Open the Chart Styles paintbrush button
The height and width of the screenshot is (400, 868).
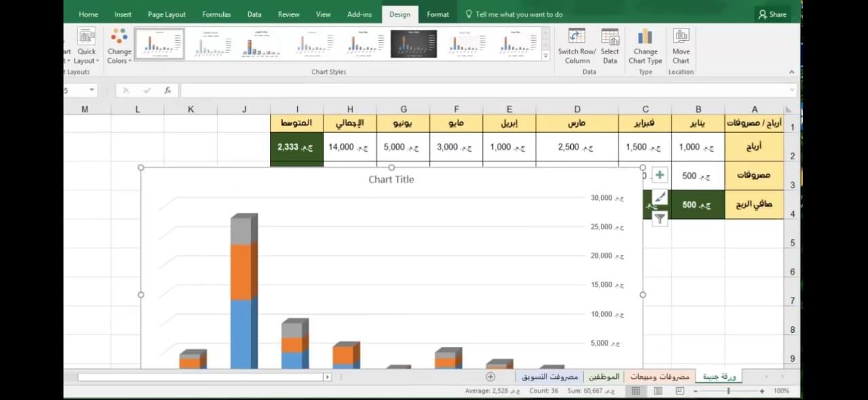point(659,197)
